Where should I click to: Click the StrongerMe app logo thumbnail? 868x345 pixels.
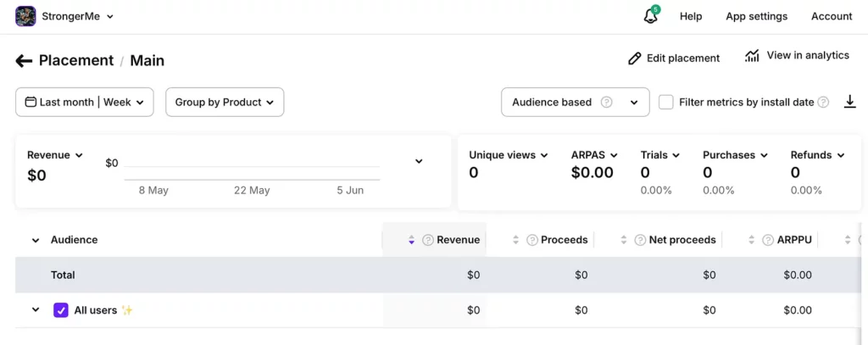[x=25, y=16]
